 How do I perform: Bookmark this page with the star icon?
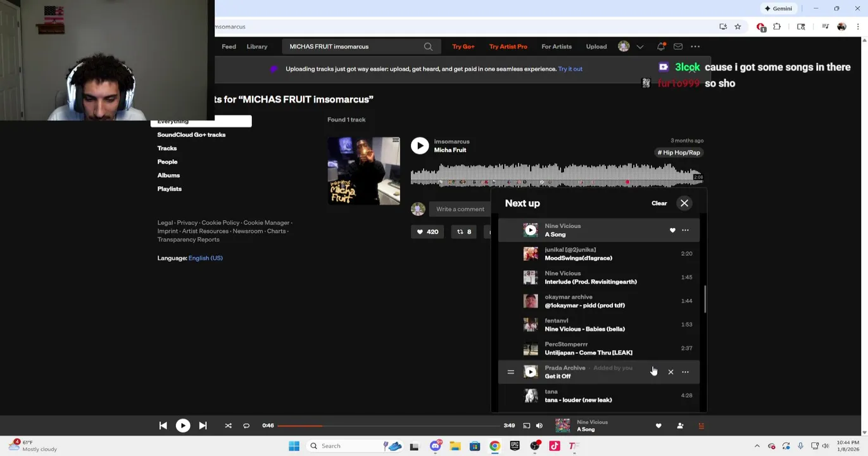738,27
